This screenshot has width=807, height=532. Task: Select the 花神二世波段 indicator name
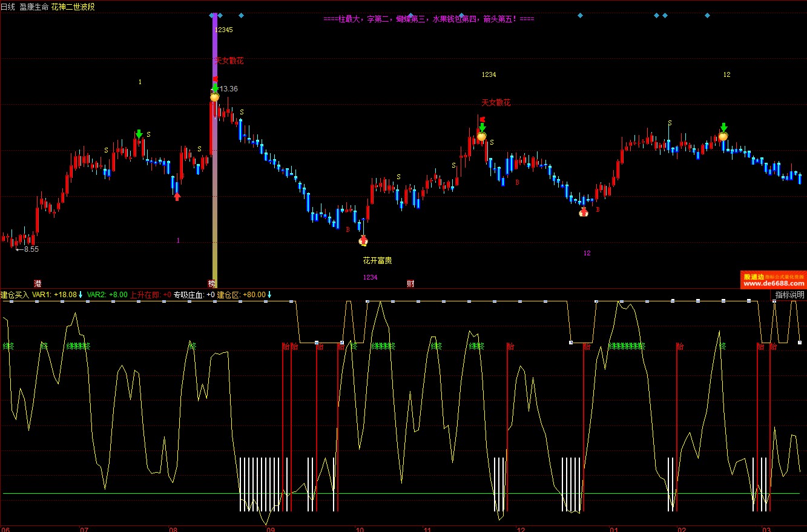click(73, 7)
